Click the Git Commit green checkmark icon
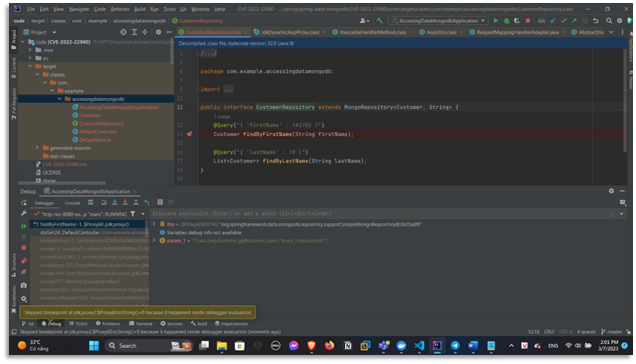Viewport: 636px width, 364px height. click(x=563, y=21)
